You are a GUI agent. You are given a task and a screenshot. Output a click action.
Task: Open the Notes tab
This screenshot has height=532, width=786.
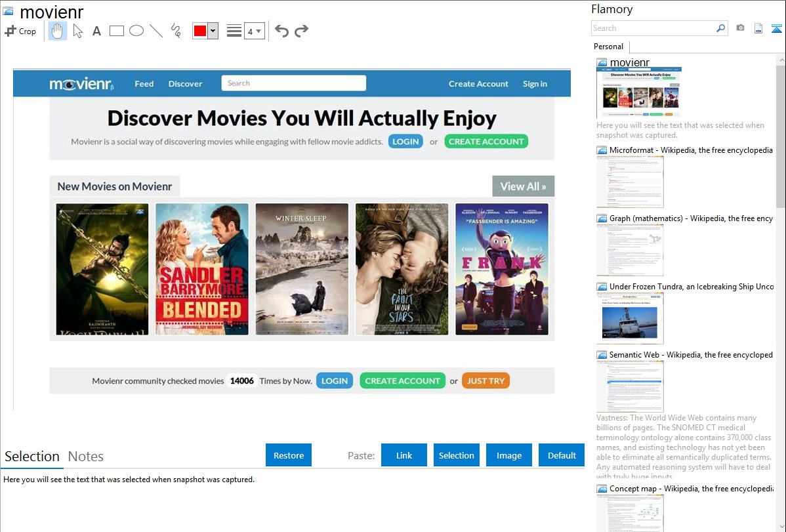coord(86,457)
